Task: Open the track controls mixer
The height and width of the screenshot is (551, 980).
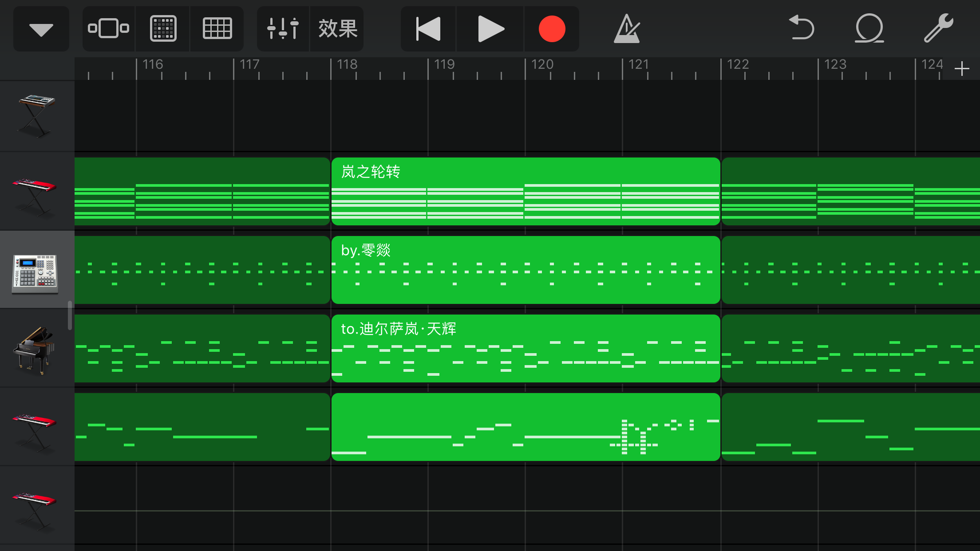Action: 283,29
